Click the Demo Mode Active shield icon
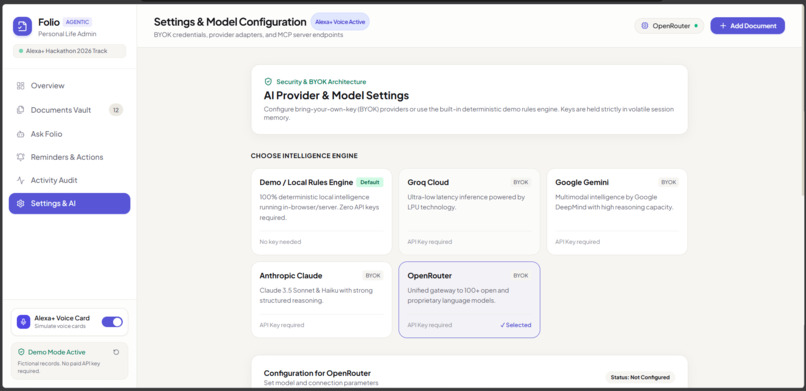Screen dimensions: 806x391 (x=21, y=352)
